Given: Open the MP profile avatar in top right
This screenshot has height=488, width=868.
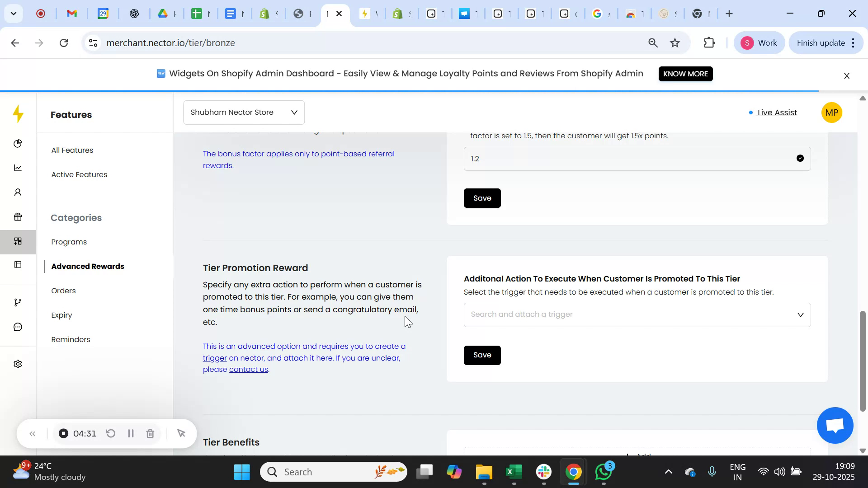Looking at the screenshot, I should (x=832, y=112).
